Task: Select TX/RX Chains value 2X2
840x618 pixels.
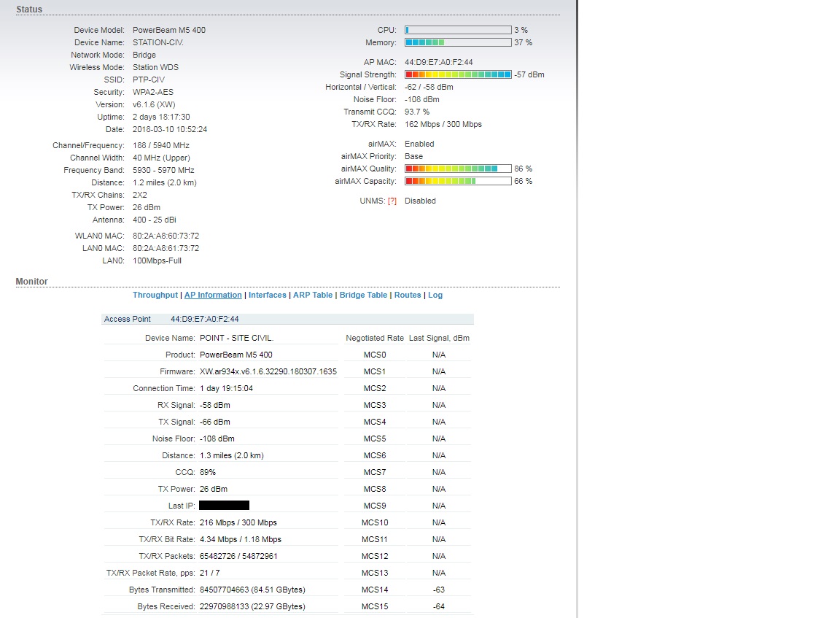Action: pyautogui.click(x=140, y=195)
